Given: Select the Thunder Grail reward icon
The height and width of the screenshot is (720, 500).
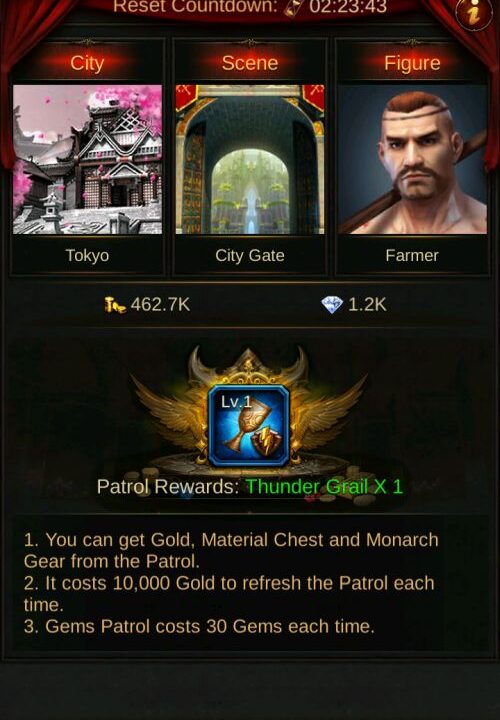Looking at the screenshot, I should (249, 426).
